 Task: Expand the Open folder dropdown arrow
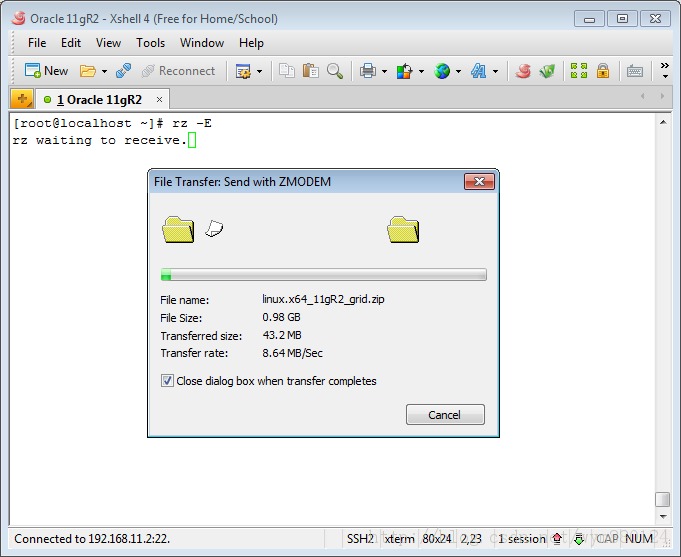[x=104, y=71]
